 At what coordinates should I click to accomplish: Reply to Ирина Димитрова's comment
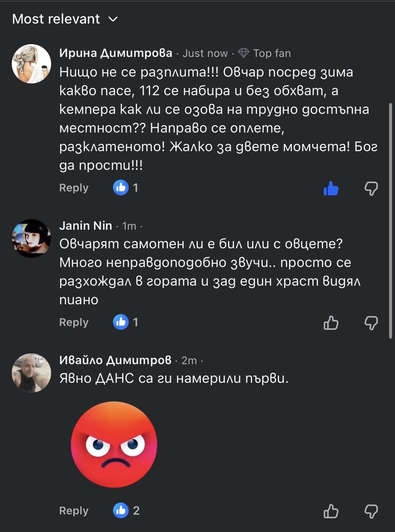(x=74, y=188)
